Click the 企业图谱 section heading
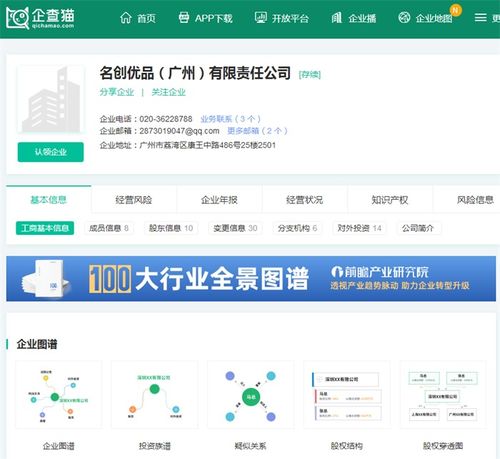This screenshot has height=459, width=500. pos(37,344)
